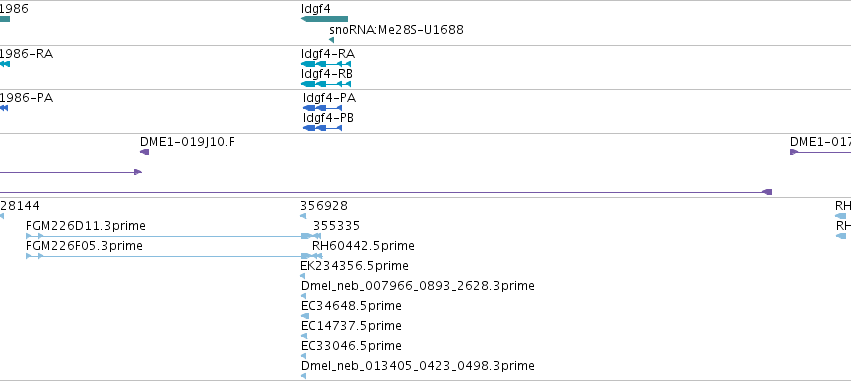Click the 1986-RA transcript arrows
This screenshot has height=381, width=851.
pyautogui.click(x=4, y=64)
